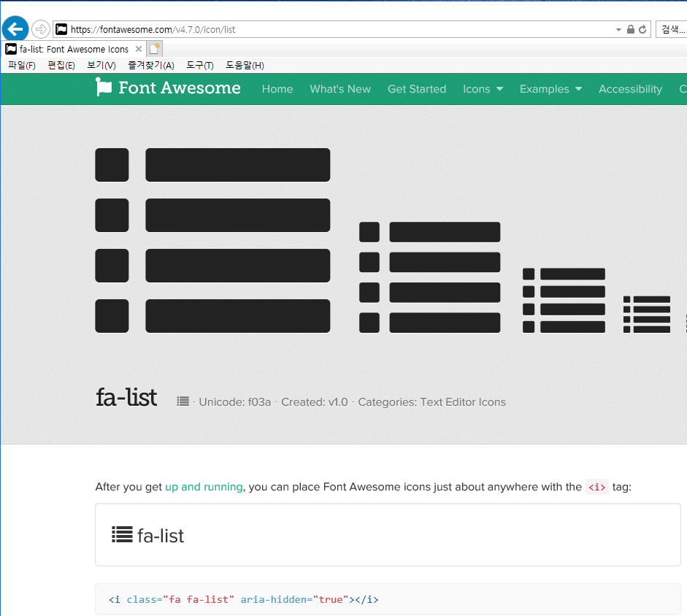Click the Created: v1.0 text

(315, 402)
